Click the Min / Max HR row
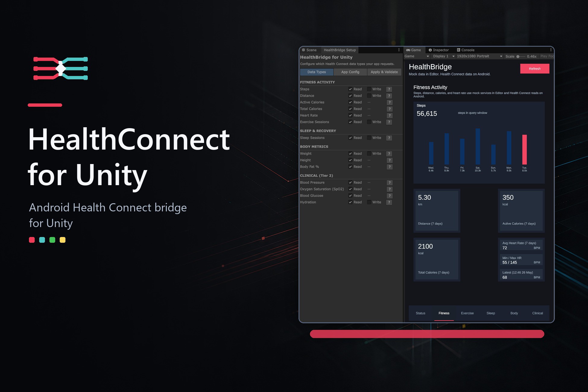 [521, 260]
